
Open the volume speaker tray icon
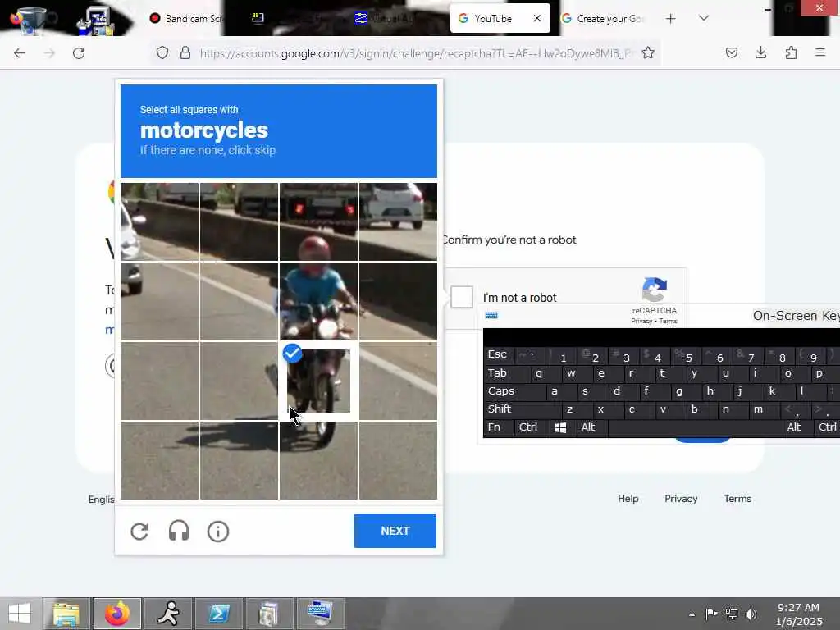[751, 614]
